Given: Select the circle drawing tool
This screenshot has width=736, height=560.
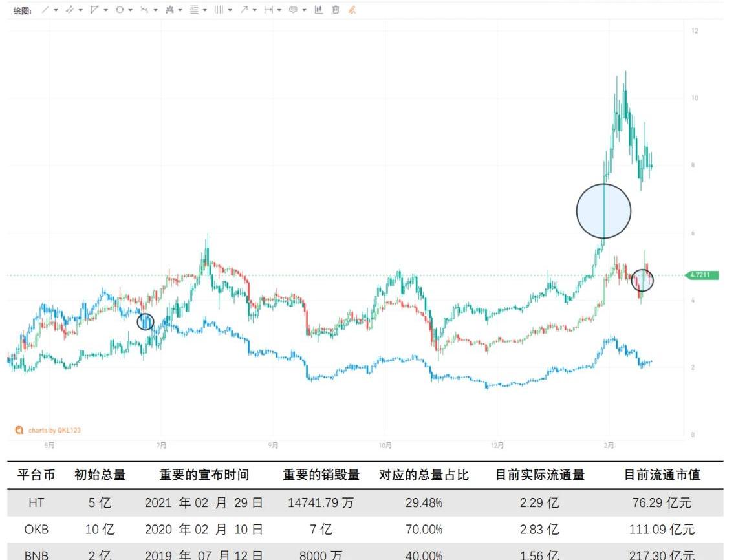Looking at the screenshot, I should click(120, 10).
